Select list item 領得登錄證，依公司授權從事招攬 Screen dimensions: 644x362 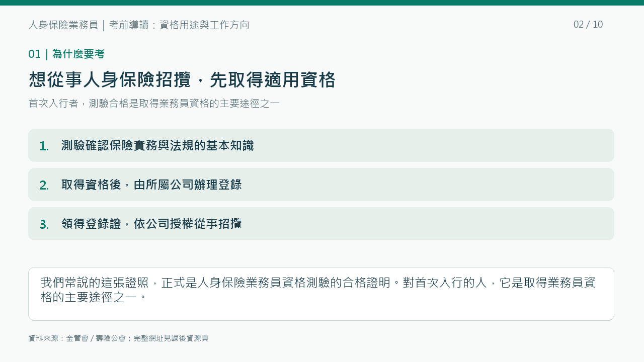[321, 224]
